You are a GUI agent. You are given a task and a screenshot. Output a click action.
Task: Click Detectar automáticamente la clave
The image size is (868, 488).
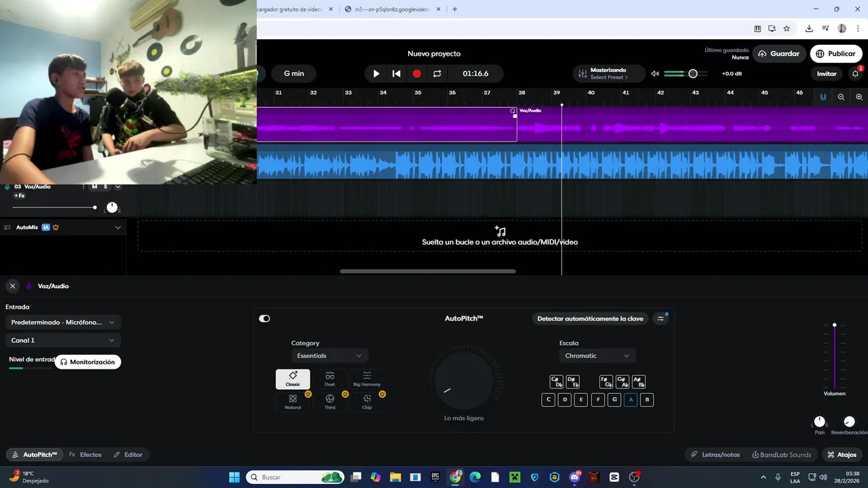click(590, 319)
